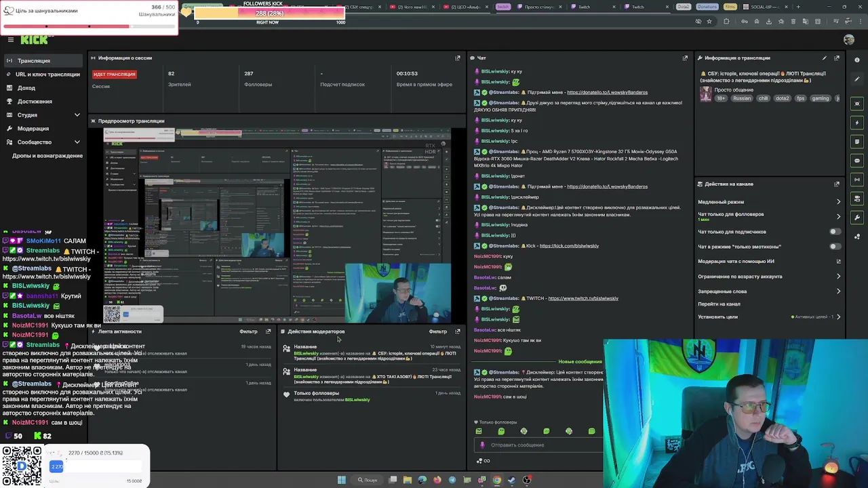Select Трансляция in left sidebar
This screenshot has height=488, width=868.
43,61
